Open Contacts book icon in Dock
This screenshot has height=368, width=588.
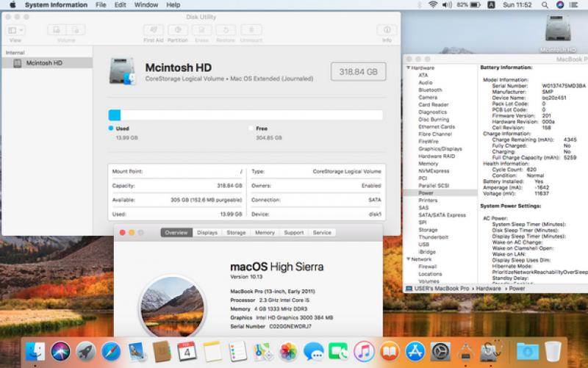tap(162, 352)
